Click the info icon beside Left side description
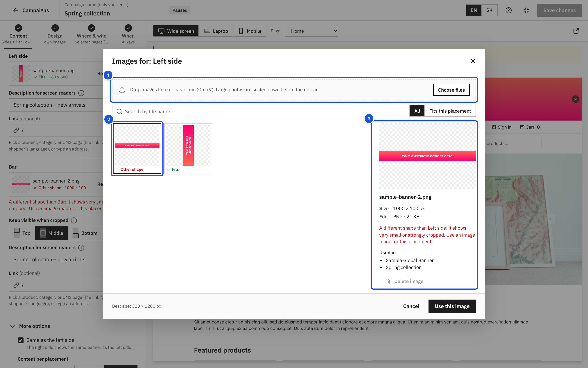 [81, 93]
